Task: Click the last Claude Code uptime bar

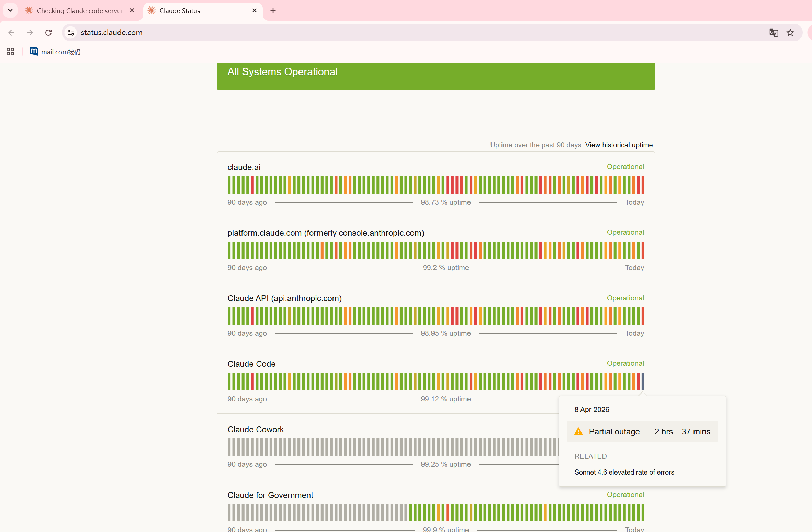Action: 643,381
